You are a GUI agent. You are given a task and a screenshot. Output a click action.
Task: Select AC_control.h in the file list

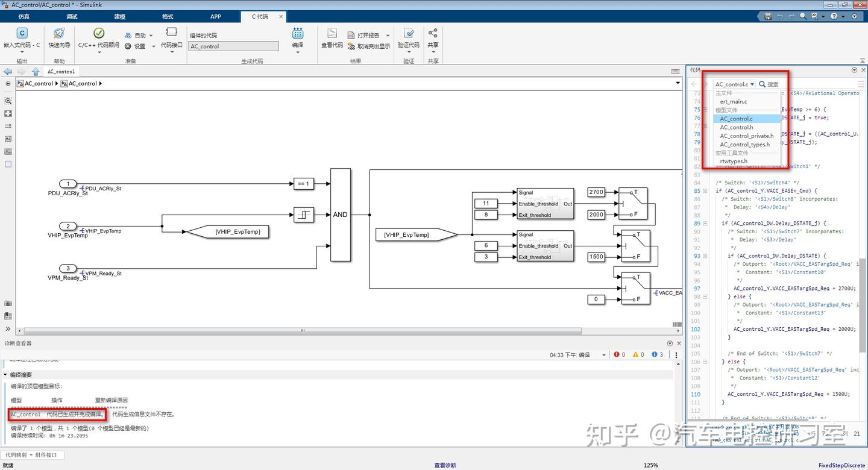736,127
